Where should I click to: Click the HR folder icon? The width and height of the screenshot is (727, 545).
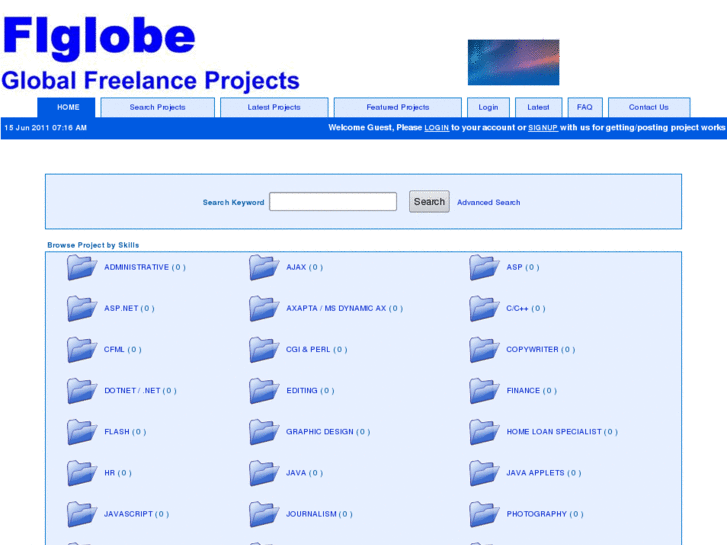tap(82, 473)
